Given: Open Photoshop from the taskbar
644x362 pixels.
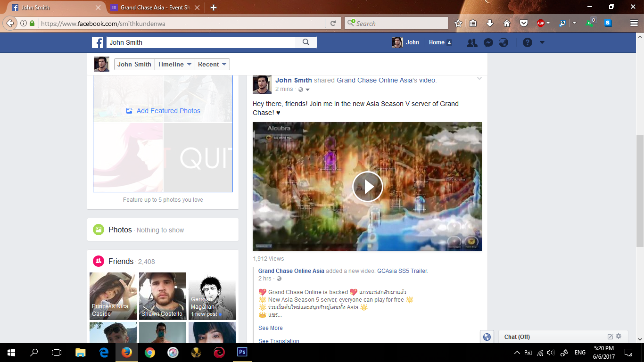Looking at the screenshot, I should point(242,352).
